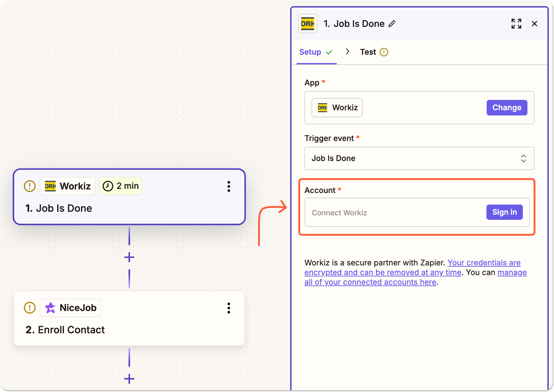Click the Sign in button for Workiz

504,212
